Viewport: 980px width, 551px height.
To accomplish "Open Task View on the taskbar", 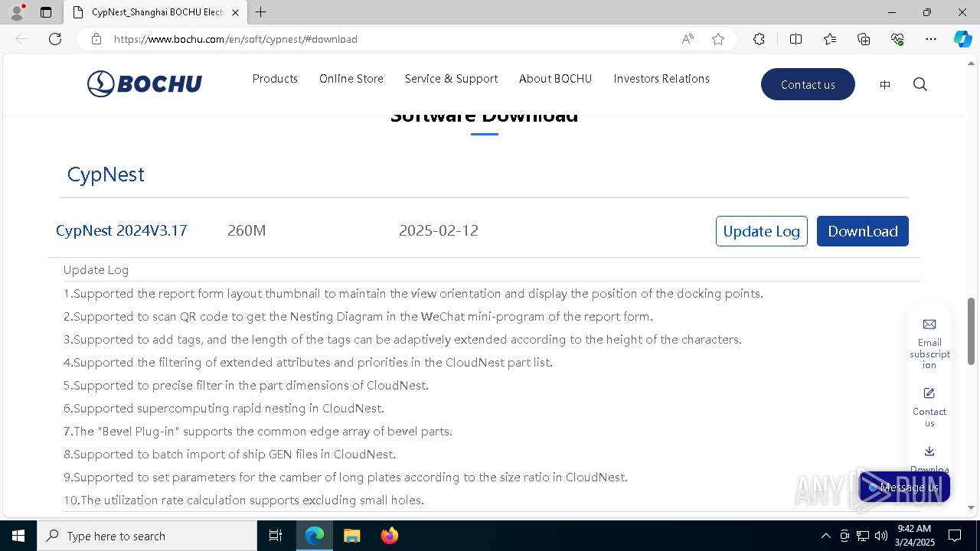I will tap(276, 536).
